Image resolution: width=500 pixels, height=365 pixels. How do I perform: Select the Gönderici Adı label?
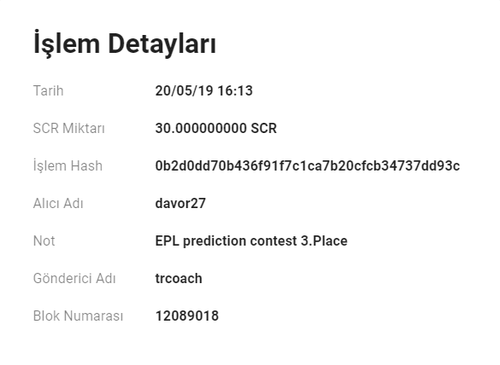click(75, 278)
